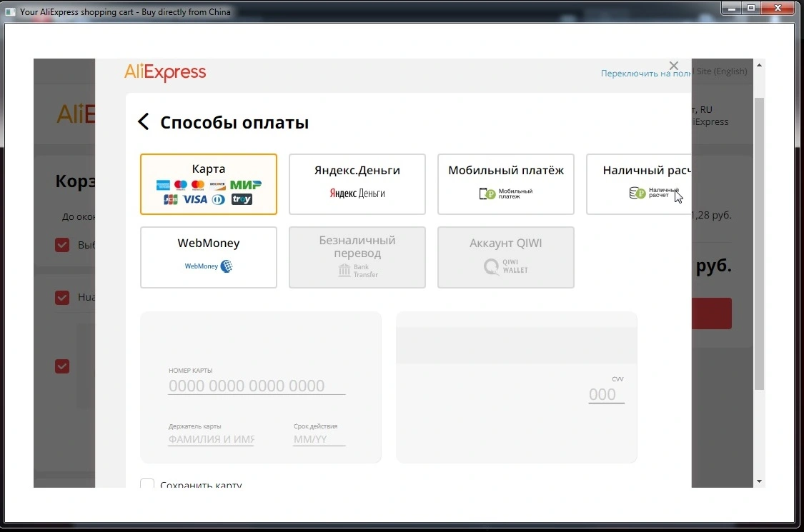The width and height of the screenshot is (804, 532).
Task: Focus the CVV code field
Action: click(606, 395)
